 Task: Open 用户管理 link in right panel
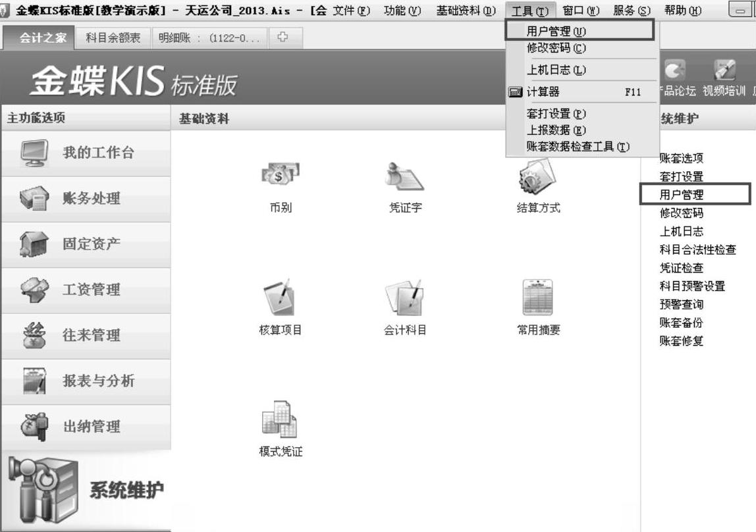pyautogui.click(x=682, y=195)
